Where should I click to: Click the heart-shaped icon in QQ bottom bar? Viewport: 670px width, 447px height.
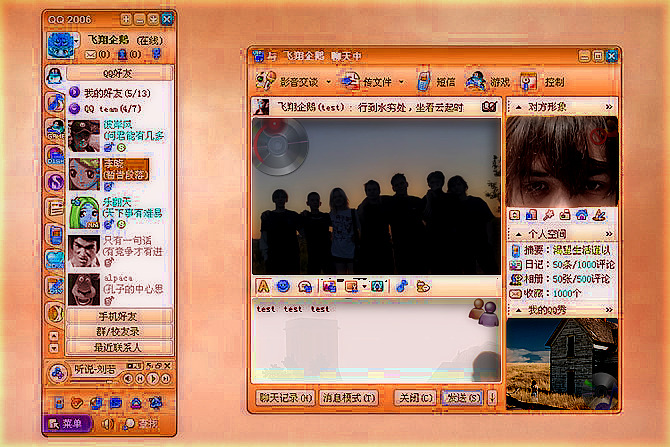click(76, 403)
